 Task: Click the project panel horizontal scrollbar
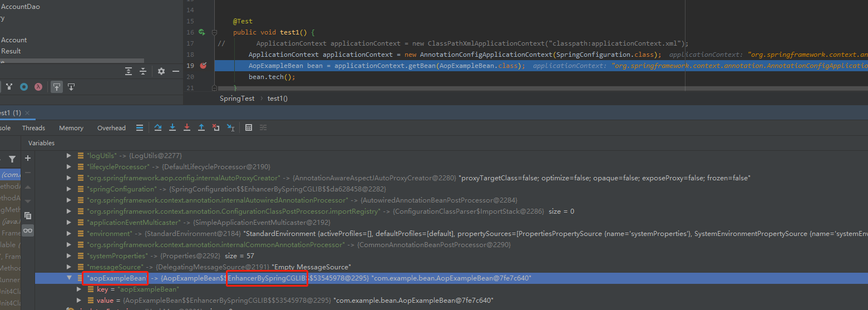pyautogui.click(x=72, y=61)
